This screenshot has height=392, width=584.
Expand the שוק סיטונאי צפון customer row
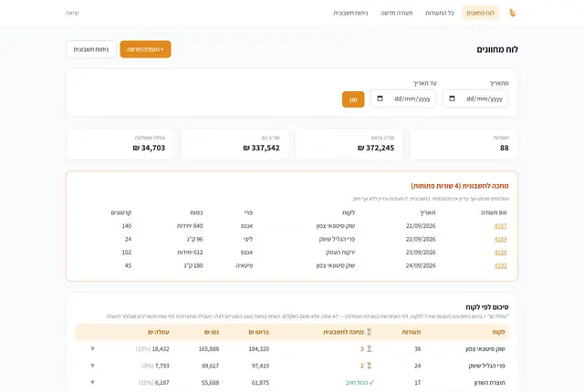click(92, 349)
